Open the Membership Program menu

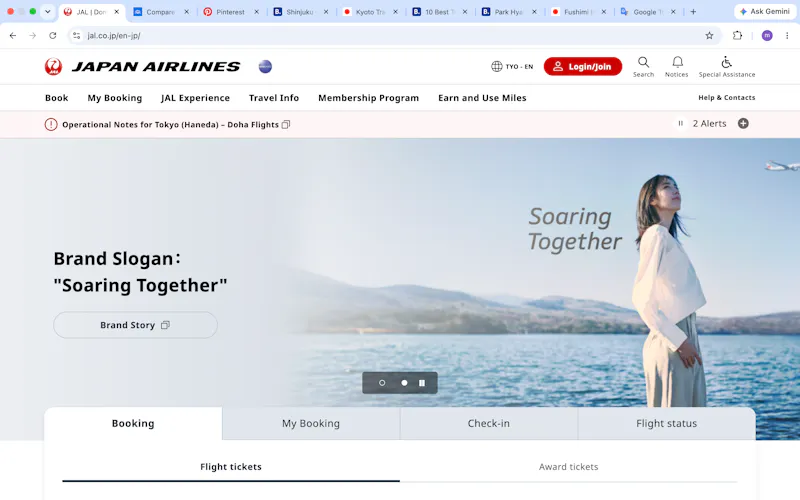point(368,98)
